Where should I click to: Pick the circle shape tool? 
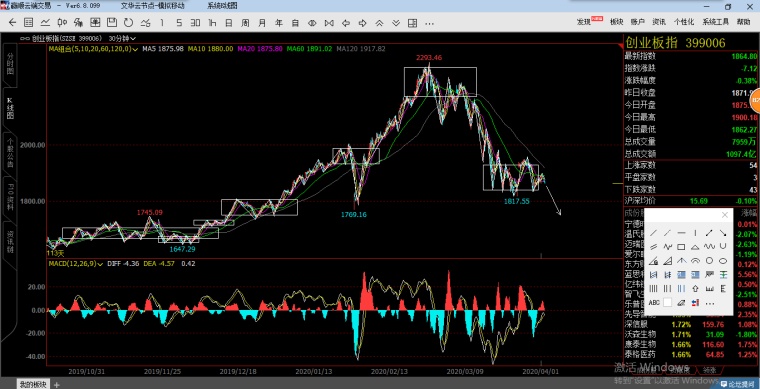pyautogui.click(x=709, y=261)
